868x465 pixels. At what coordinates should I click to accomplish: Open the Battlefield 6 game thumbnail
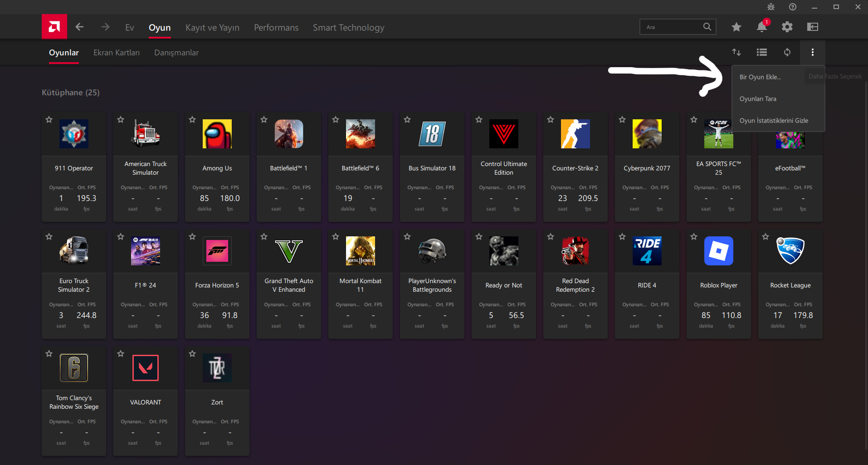(361, 134)
